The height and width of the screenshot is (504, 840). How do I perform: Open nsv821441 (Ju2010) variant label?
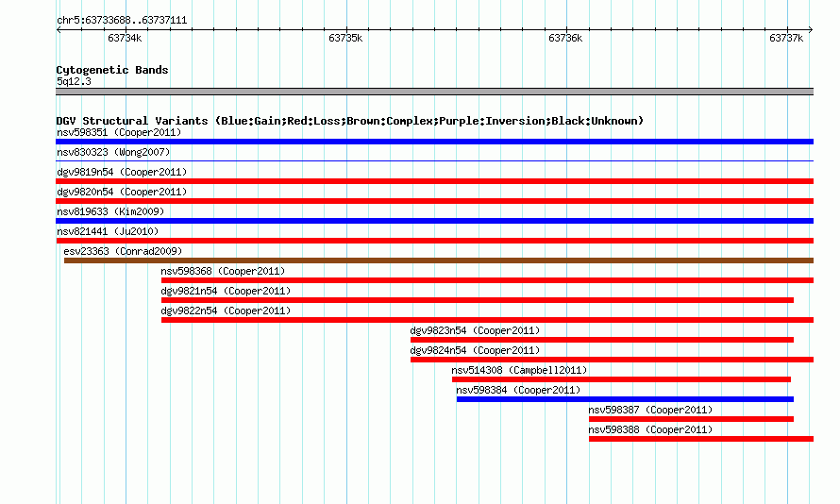[108, 231]
